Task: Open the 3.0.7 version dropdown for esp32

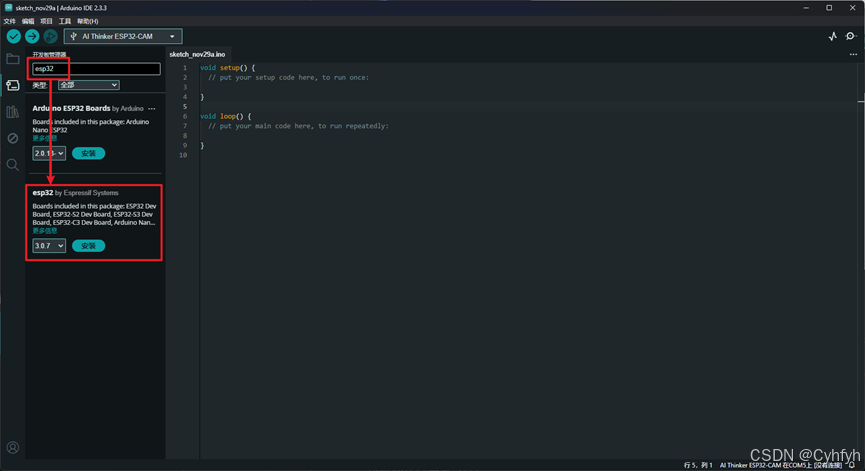Action: coord(49,246)
